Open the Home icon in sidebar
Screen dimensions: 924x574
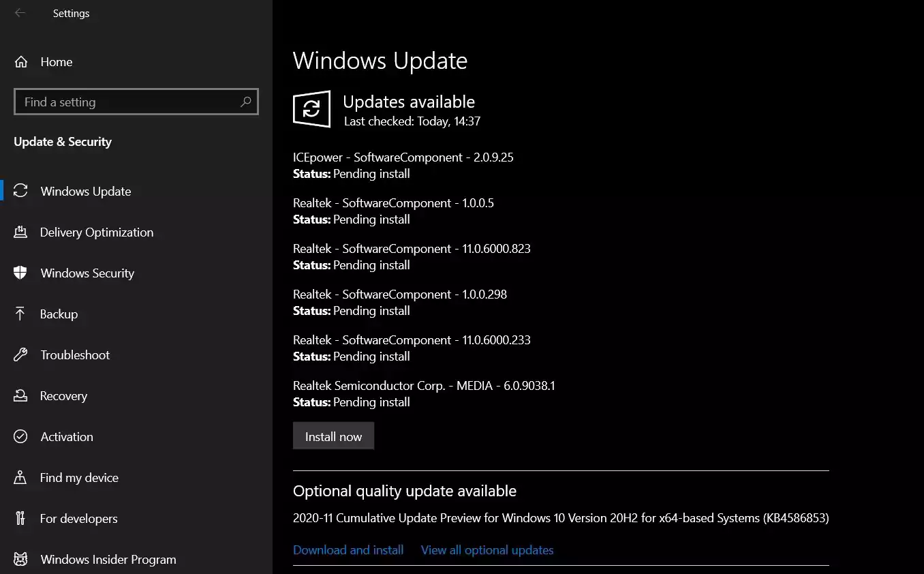[x=21, y=62]
